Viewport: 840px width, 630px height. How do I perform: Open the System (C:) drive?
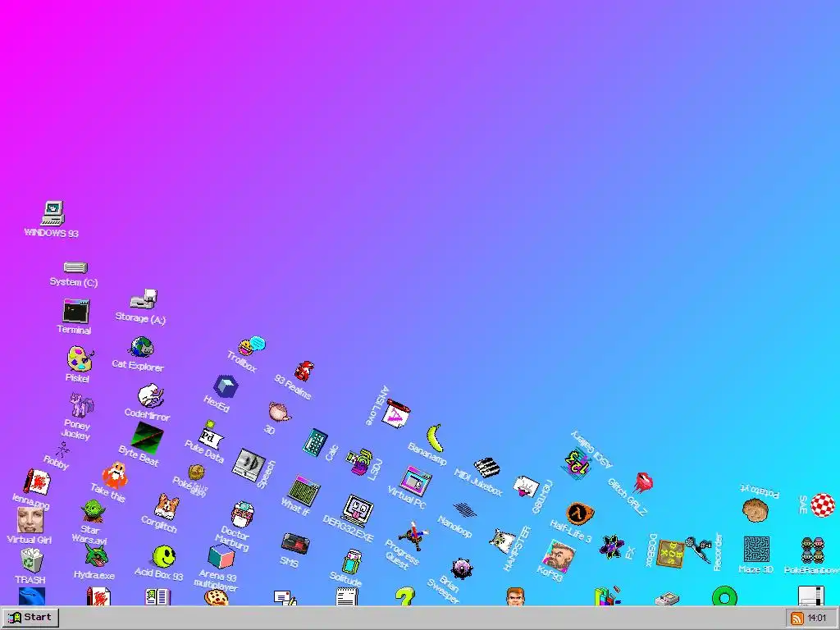pos(75,267)
